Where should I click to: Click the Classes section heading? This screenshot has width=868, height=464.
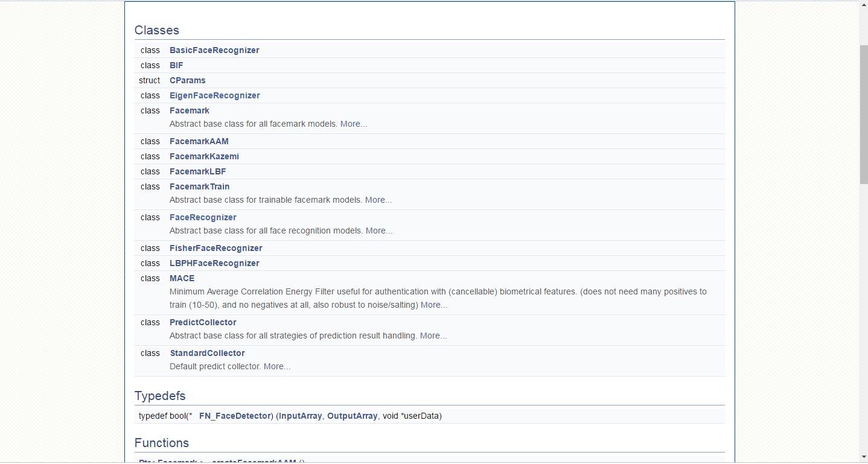click(x=157, y=30)
